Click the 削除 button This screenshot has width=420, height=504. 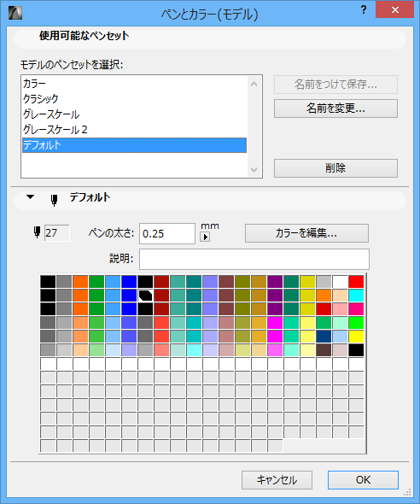point(335,168)
